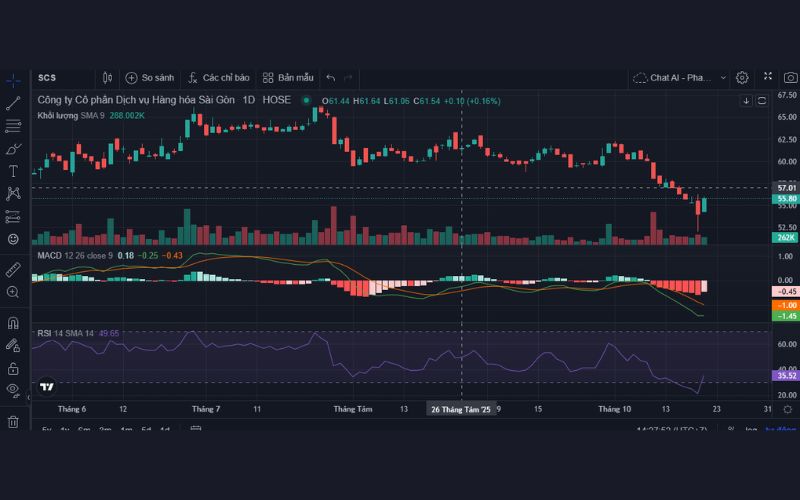Take a chart snapshot with camera icon
The width and height of the screenshot is (800, 500).
coord(790,77)
